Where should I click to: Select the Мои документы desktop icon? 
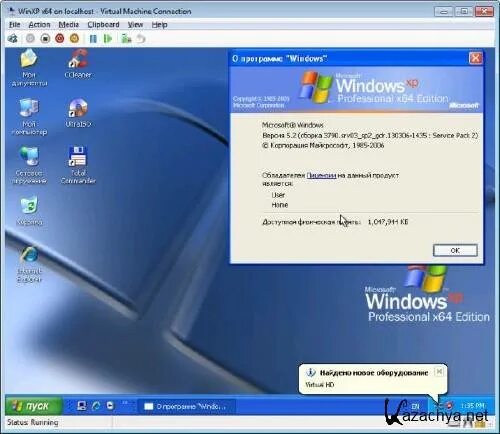click(29, 68)
